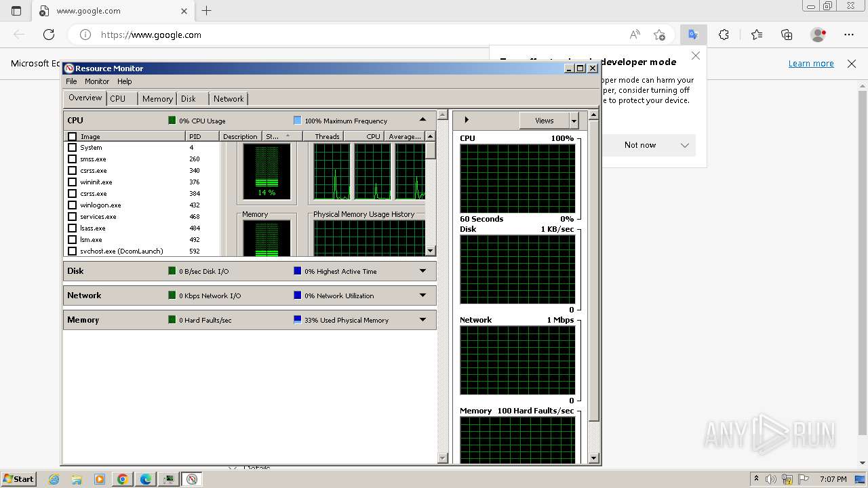Open Edge Extensions puzzle icon

point(724,35)
